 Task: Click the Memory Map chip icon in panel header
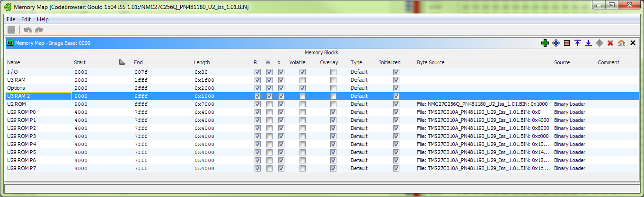coord(9,43)
